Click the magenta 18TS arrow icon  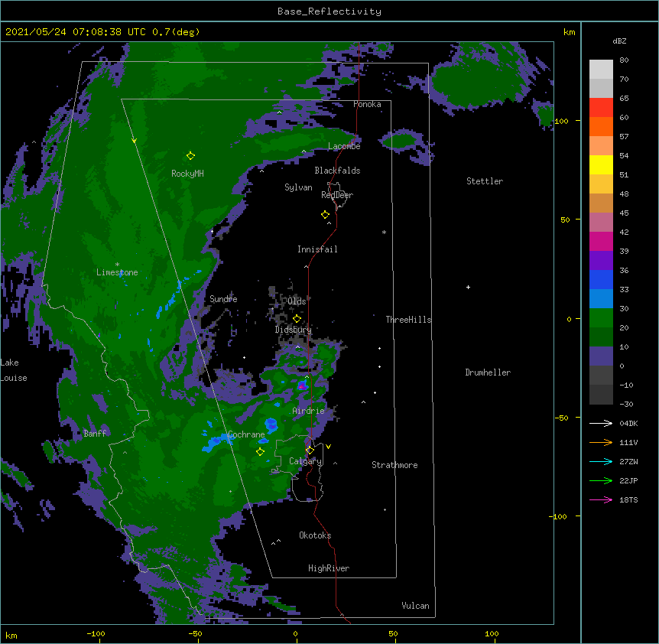click(601, 499)
